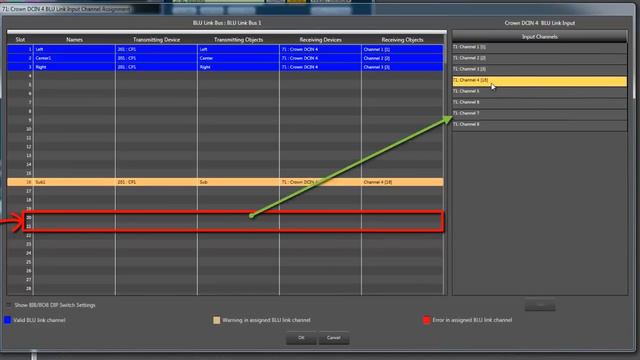The height and width of the screenshot is (360, 640).
Task: Select the 71: Channel 8 input channel
Action: [540, 124]
